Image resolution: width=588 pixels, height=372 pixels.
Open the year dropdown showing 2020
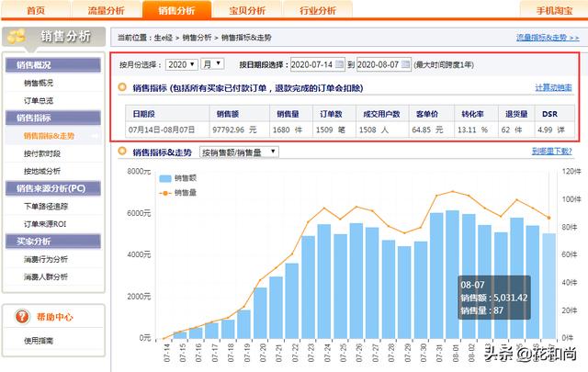[182, 65]
